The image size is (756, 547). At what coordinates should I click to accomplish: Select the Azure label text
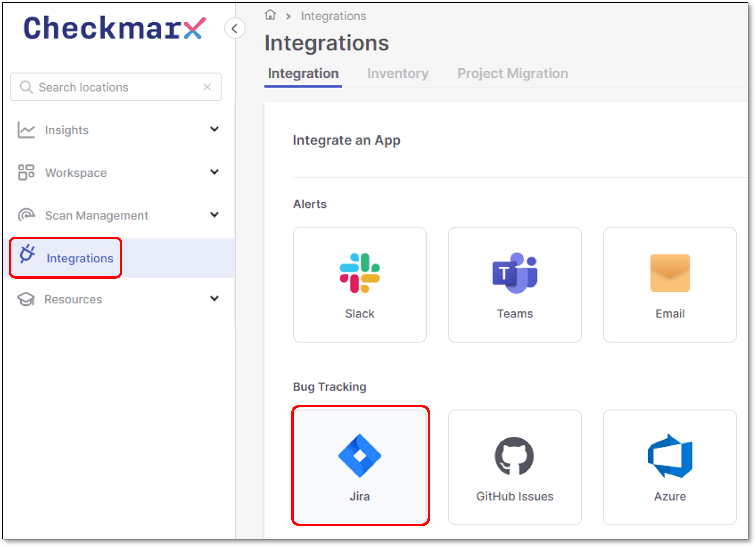tap(670, 496)
